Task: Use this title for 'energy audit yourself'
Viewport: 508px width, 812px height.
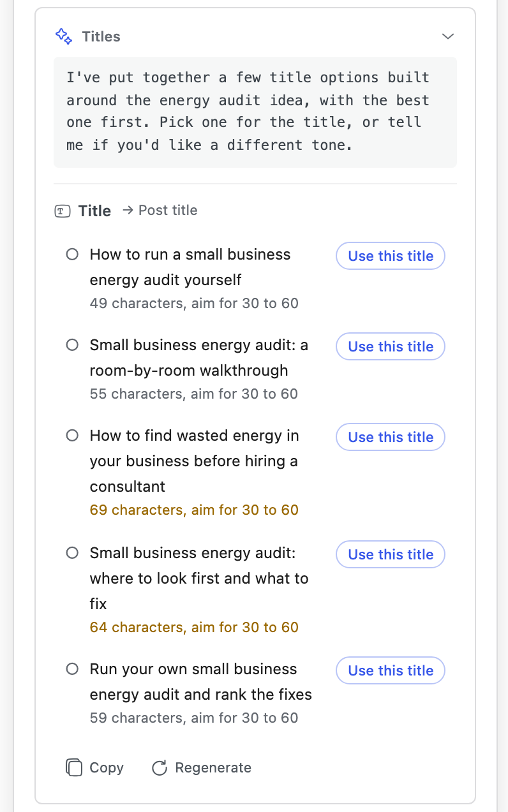Action: pyautogui.click(x=391, y=256)
